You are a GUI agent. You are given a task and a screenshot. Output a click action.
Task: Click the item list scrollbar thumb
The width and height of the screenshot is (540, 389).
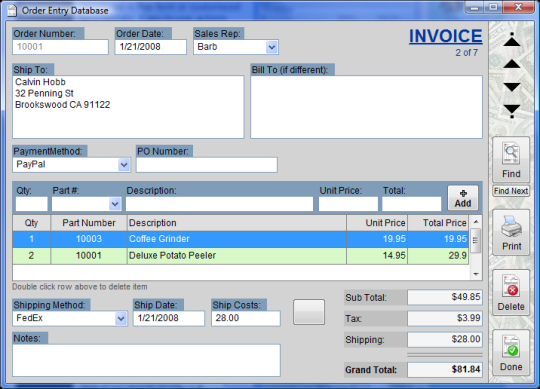(x=476, y=241)
